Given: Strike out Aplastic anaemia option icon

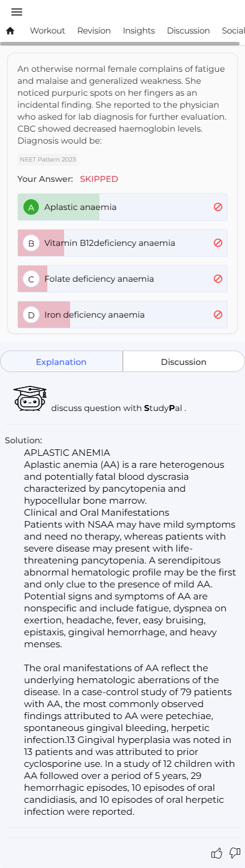Looking at the screenshot, I should 218,207.
